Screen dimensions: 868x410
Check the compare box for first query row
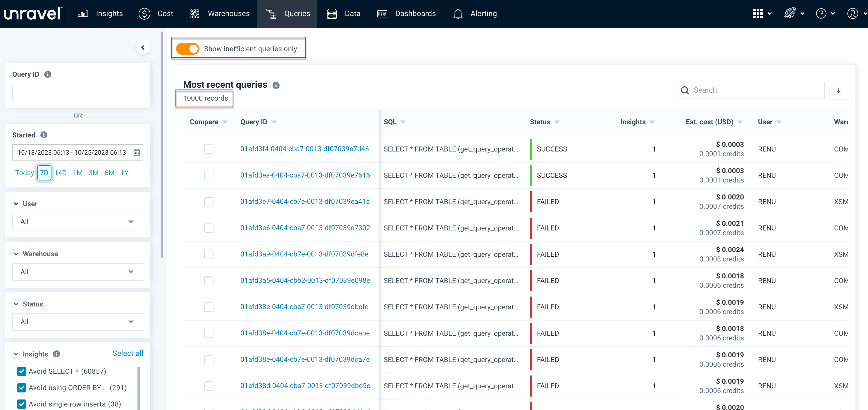(x=209, y=149)
